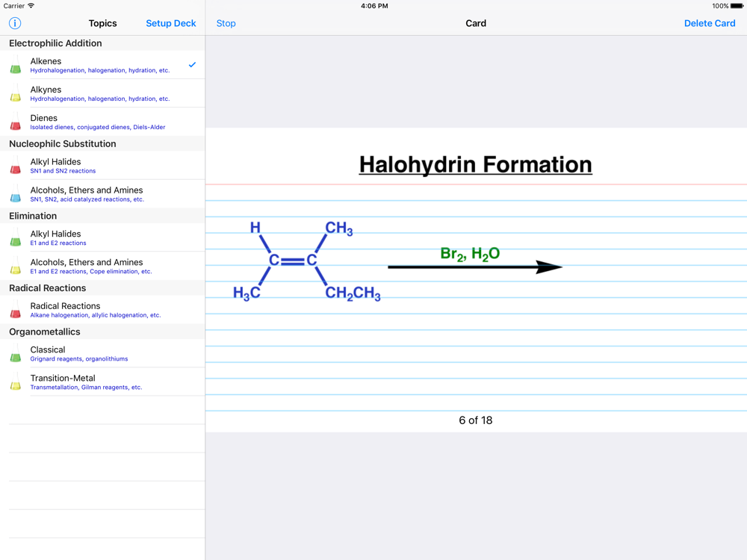Choose Alkyl Halides E1 and E2 reactions topic

[105, 237]
